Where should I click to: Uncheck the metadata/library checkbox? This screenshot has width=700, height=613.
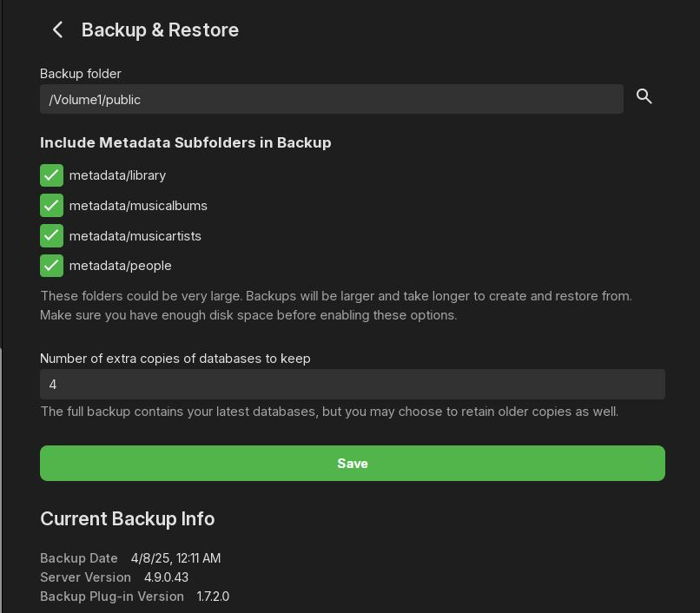pos(52,175)
